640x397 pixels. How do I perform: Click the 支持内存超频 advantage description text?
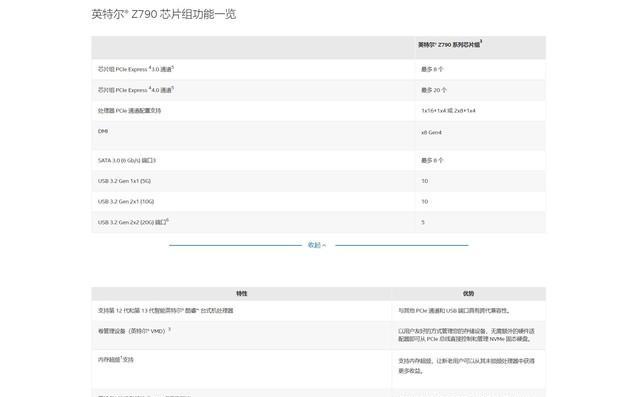point(466,366)
